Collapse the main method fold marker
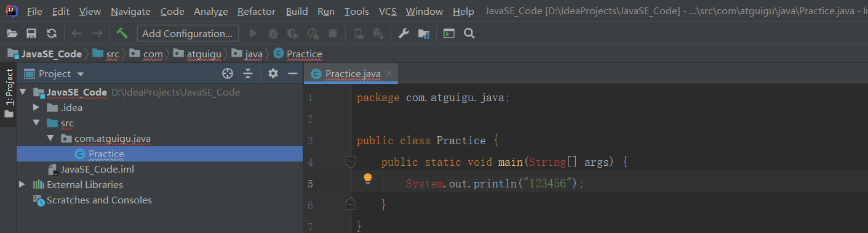This screenshot has height=233, width=868. point(350,162)
